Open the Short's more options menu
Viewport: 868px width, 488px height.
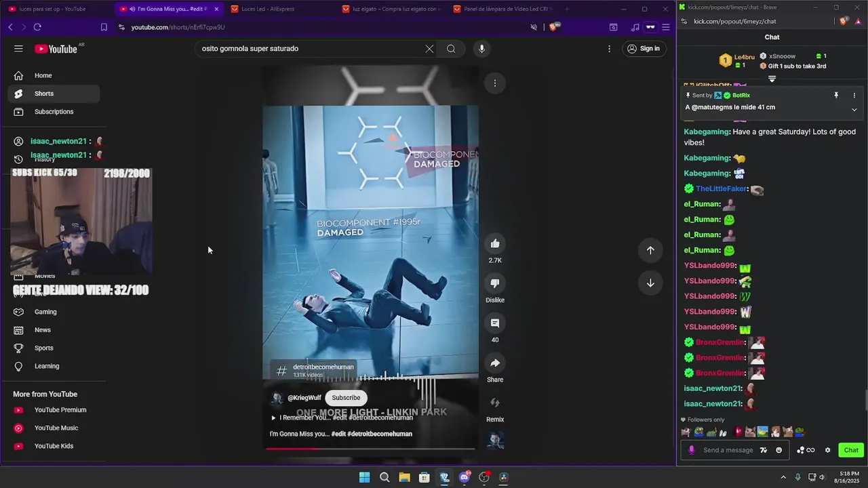(495, 83)
